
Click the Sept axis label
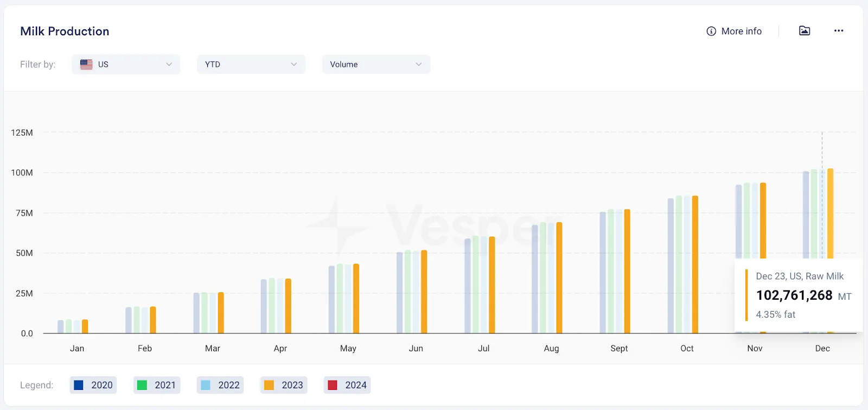click(619, 349)
